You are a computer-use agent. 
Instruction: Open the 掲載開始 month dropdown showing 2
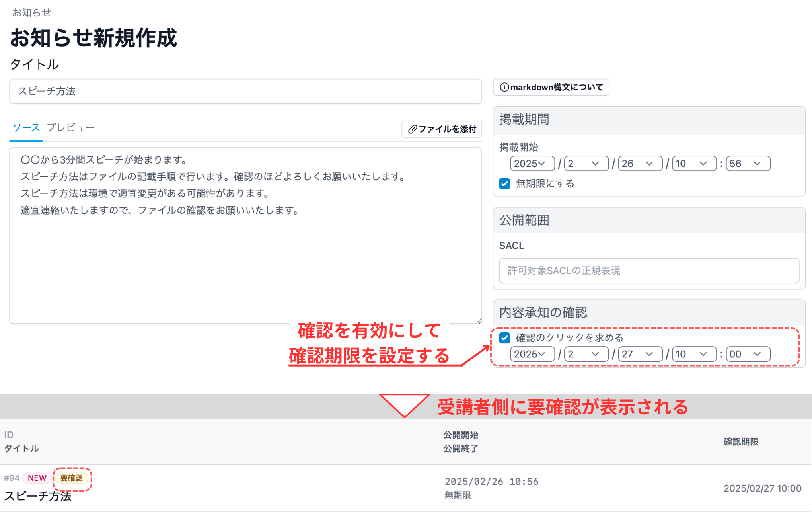point(586,163)
